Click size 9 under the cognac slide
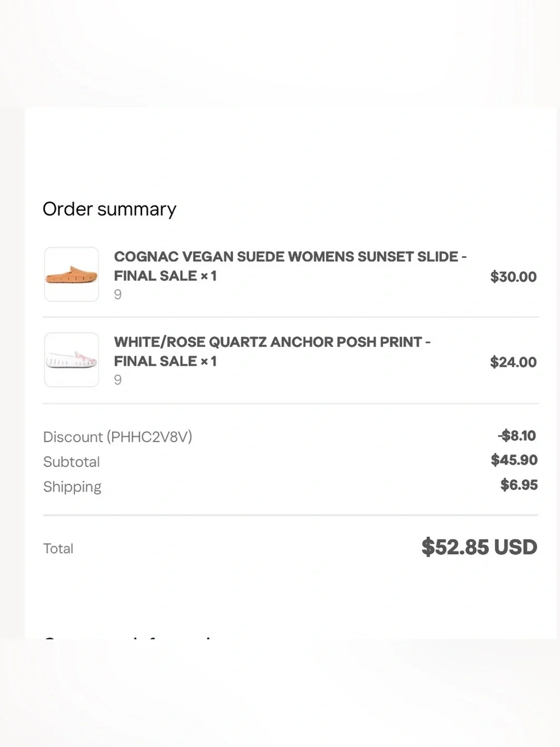This screenshot has height=747, width=560. click(118, 294)
